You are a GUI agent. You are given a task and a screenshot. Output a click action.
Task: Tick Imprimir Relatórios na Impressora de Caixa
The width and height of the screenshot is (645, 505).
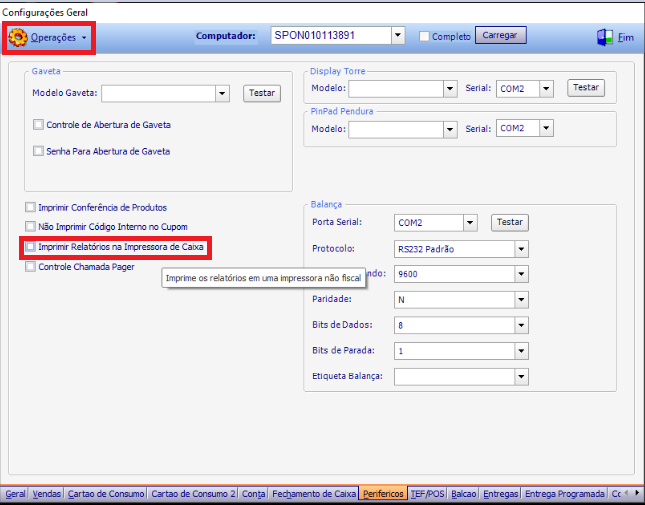30,247
